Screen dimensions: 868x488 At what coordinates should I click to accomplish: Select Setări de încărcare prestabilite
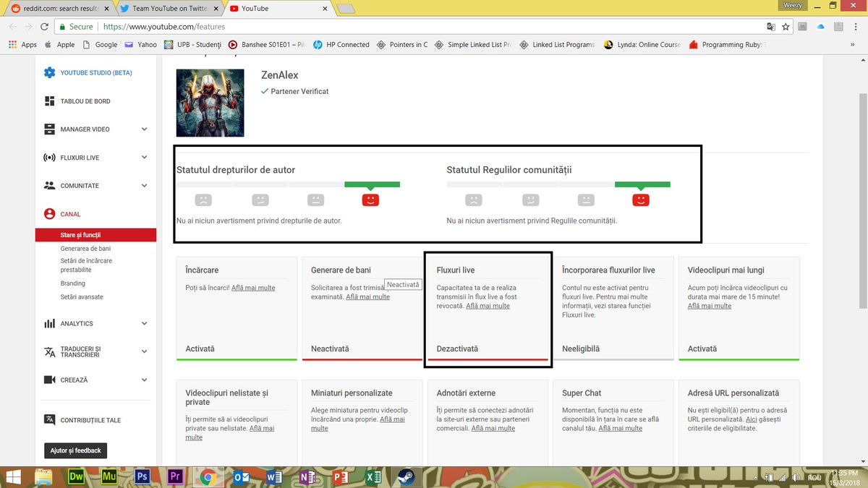pos(86,265)
